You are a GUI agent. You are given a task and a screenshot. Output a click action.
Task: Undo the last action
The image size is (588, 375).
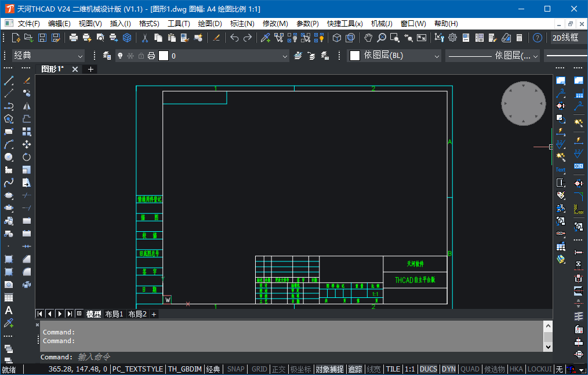[x=234, y=38]
